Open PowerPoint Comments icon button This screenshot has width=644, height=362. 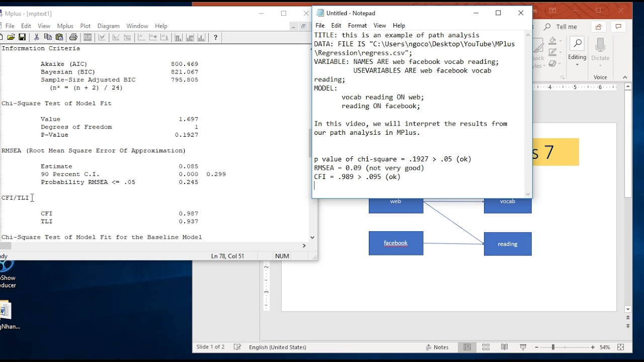point(618,27)
